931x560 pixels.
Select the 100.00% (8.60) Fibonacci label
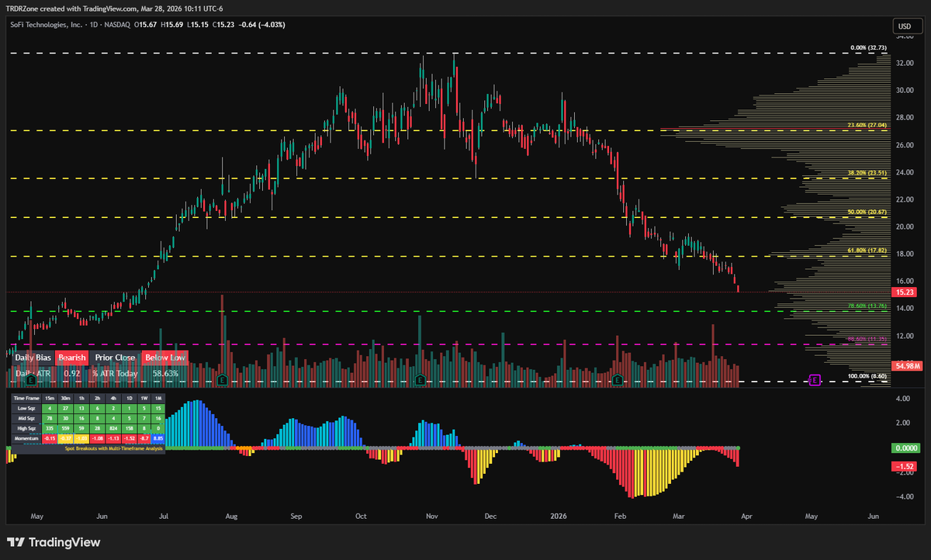click(x=867, y=376)
